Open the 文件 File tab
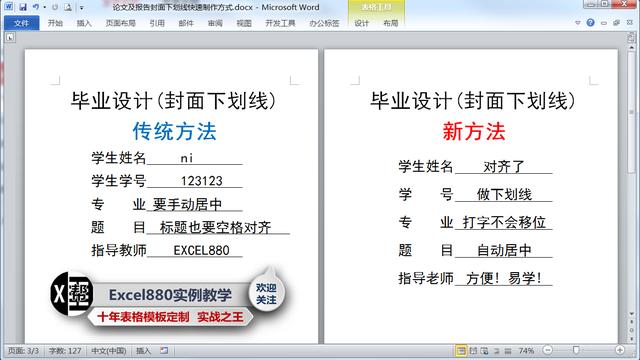 point(21,23)
